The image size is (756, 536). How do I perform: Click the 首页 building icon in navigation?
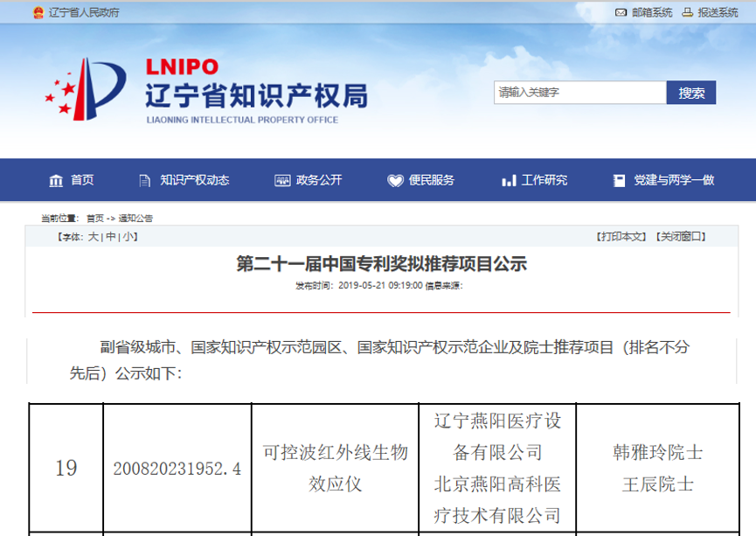56,180
